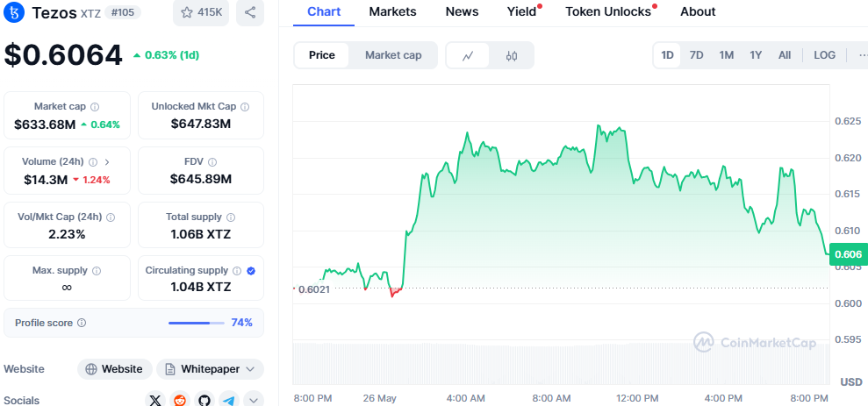This screenshot has width=868, height=406.
Task: Select the 1M time range
Action: pyautogui.click(x=727, y=55)
